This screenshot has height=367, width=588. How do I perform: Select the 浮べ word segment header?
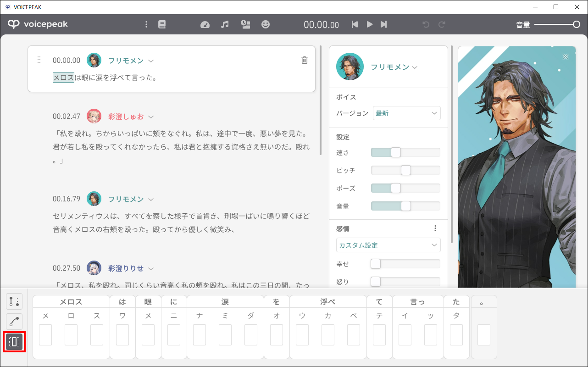coord(328,302)
